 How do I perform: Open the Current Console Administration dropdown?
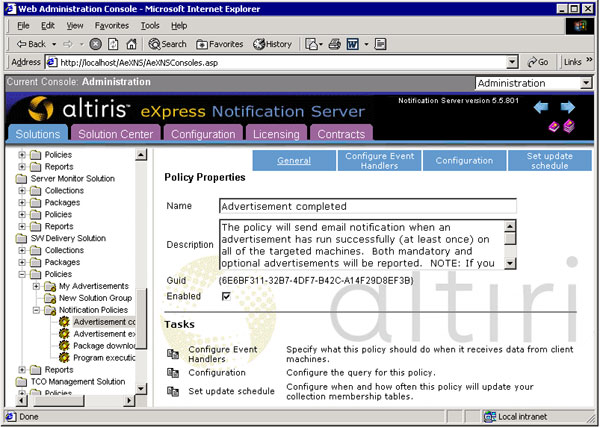(584, 83)
